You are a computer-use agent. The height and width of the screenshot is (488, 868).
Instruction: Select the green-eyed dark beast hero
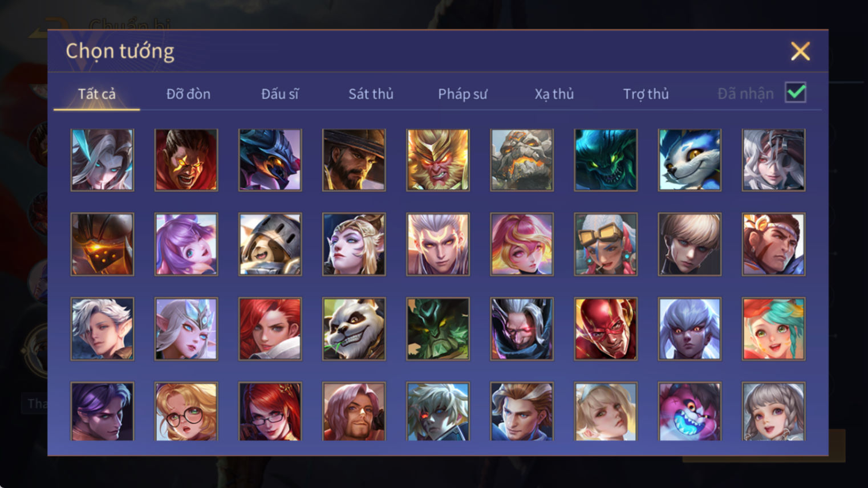click(606, 160)
